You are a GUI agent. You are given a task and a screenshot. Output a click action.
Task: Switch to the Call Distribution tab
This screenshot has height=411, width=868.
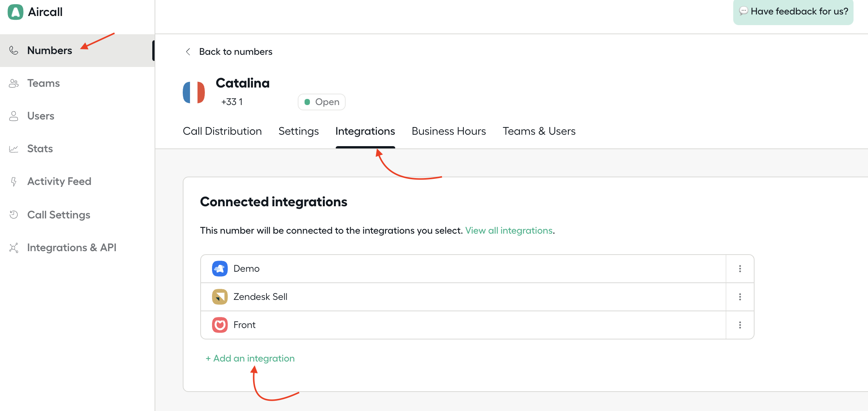point(222,131)
